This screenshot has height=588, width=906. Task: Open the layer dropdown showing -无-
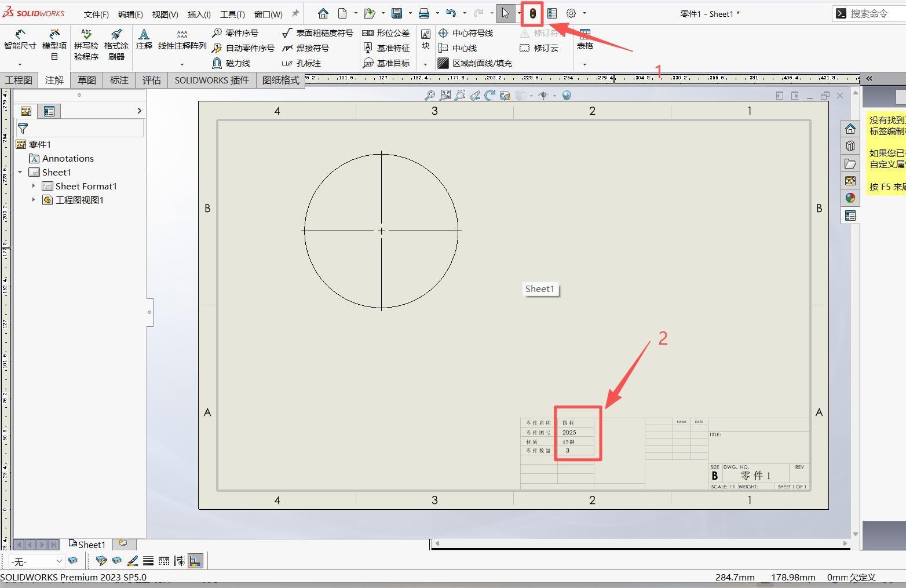[36, 561]
